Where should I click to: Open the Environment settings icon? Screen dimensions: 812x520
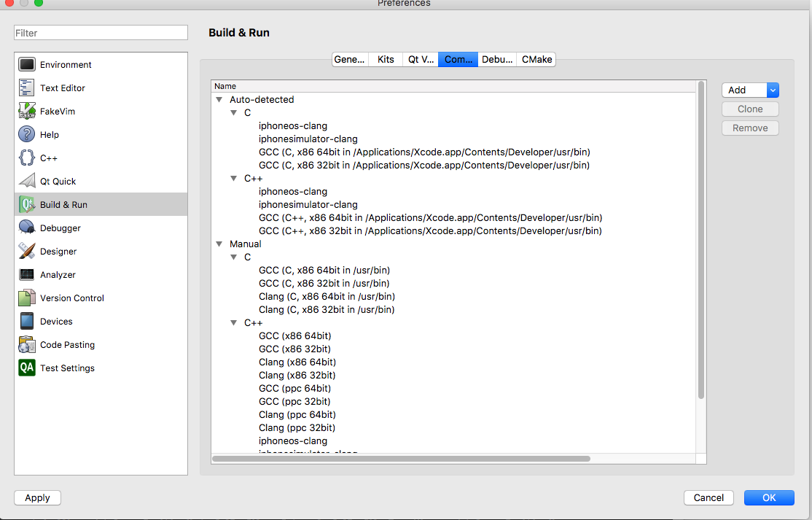(x=27, y=65)
